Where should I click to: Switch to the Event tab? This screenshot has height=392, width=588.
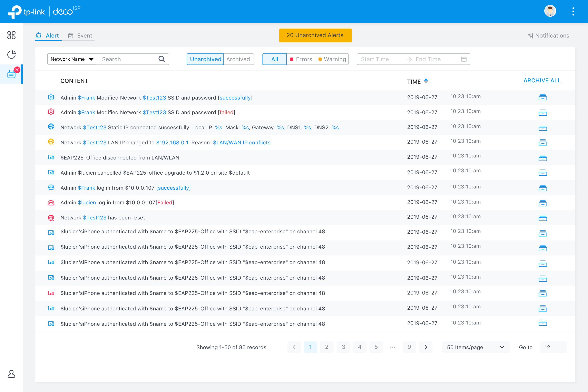[80, 35]
